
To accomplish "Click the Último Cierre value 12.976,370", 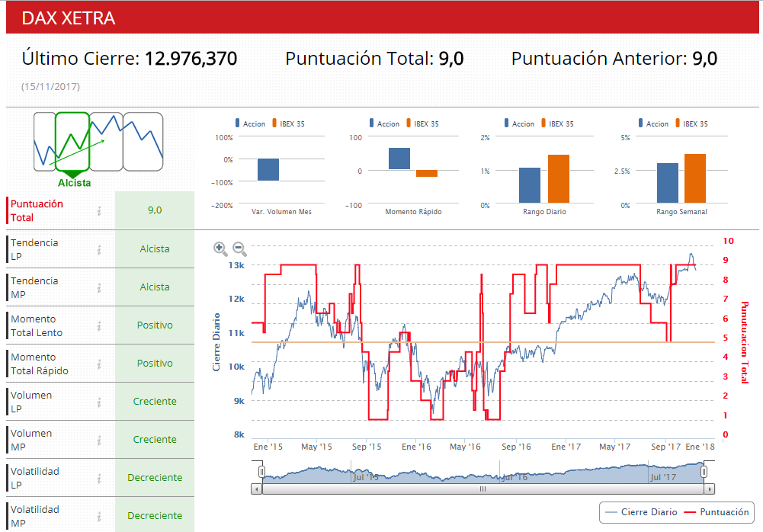I will tap(191, 59).
